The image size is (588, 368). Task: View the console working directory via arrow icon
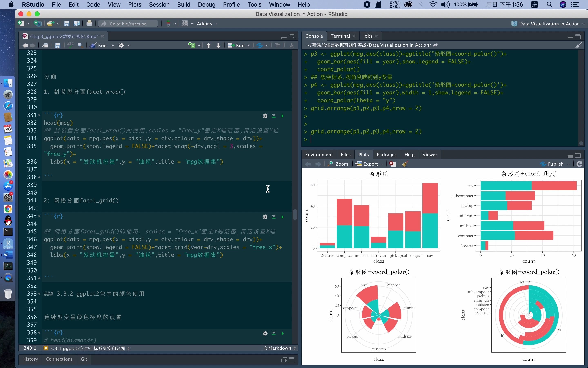click(435, 45)
